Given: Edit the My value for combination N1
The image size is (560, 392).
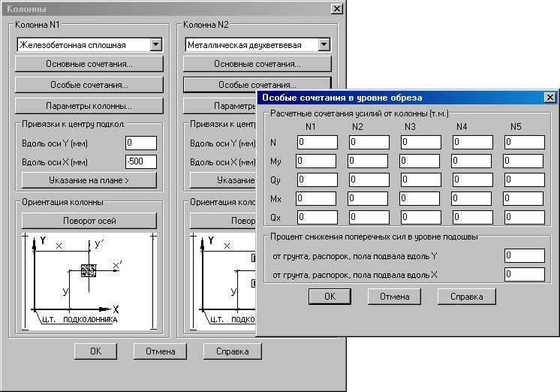Looking at the screenshot, I should click(316, 161).
